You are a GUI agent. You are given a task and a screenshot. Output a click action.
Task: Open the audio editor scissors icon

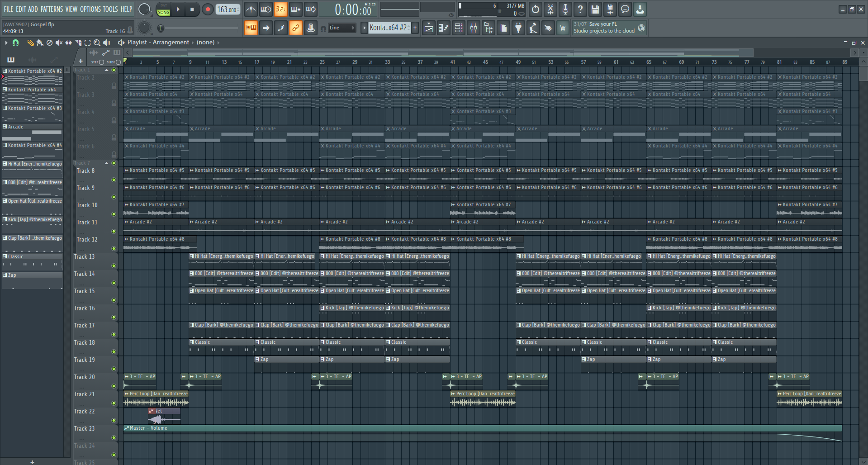(550, 9)
